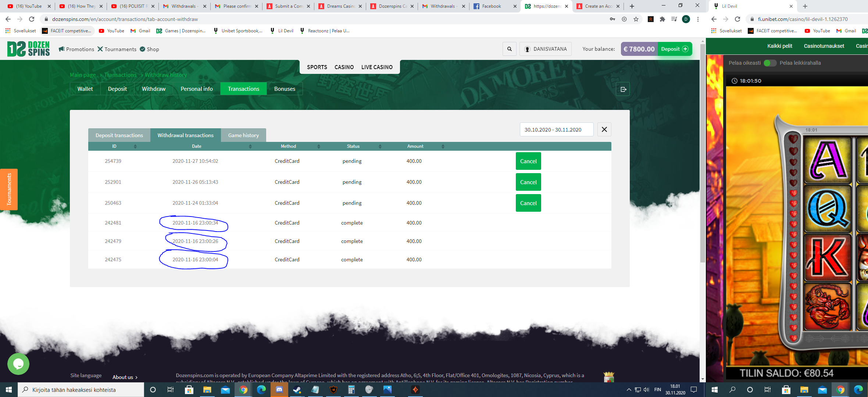Screen dimensions: 868x397
Task: Switch to Deposit transactions tab
Action: click(x=119, y=135)
